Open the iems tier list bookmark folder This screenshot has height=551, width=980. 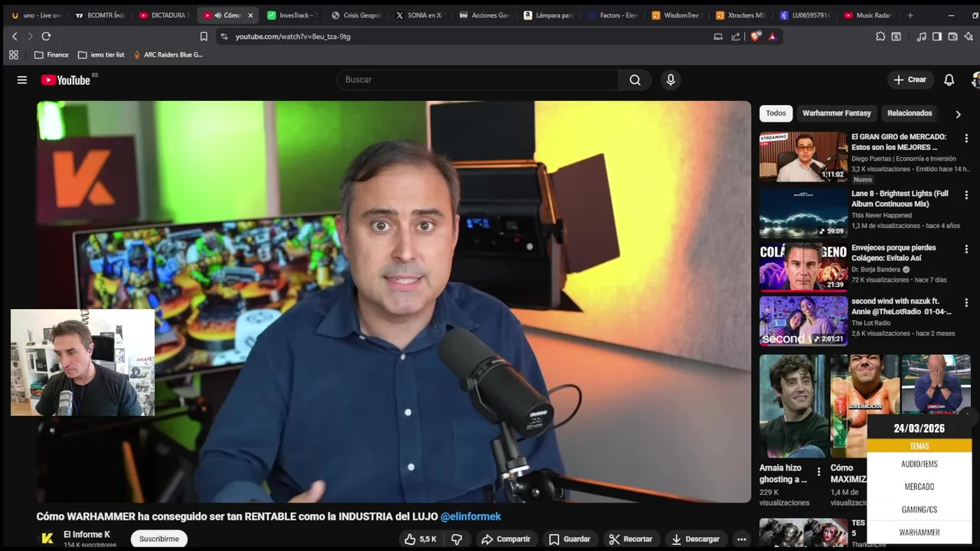(x=101, y=54)
